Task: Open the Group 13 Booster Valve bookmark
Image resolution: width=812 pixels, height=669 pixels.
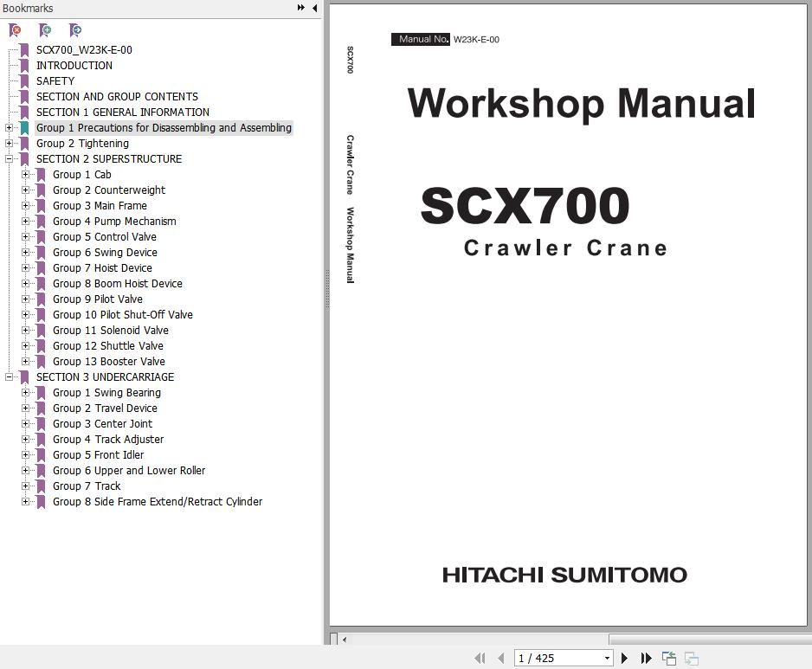Action: [109, 362]
